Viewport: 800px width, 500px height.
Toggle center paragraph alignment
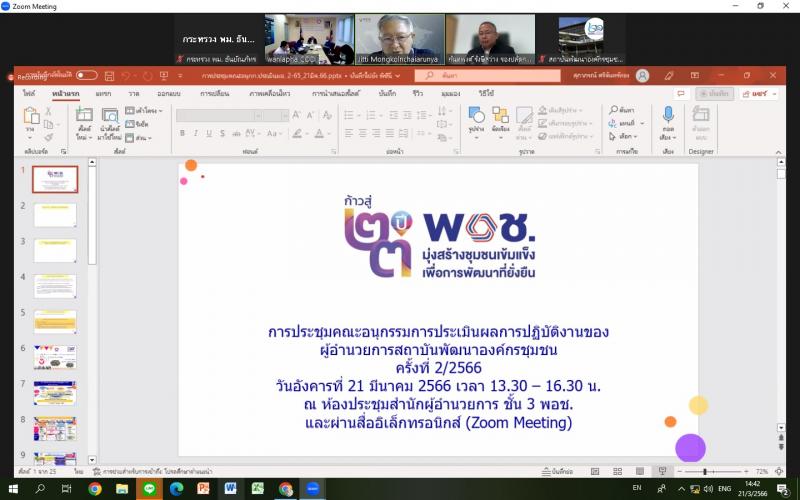(x=362, y=134)
